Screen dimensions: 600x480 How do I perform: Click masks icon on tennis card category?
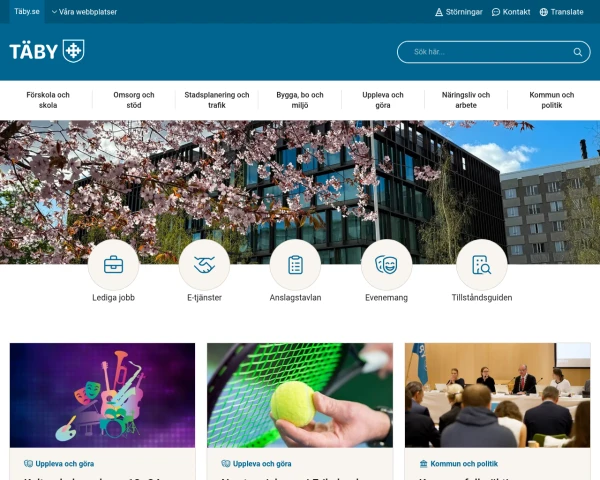pyautogui.click(x=226, y=464)
